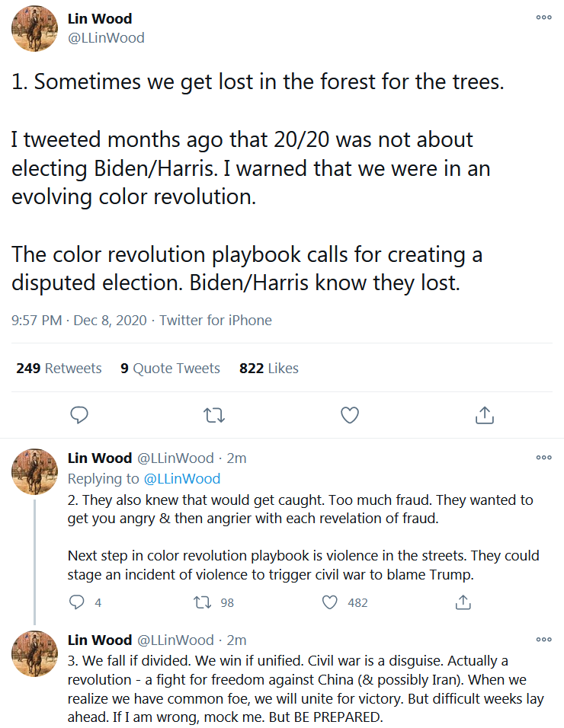View the 9 Quote Tweets

pos(170,369)
